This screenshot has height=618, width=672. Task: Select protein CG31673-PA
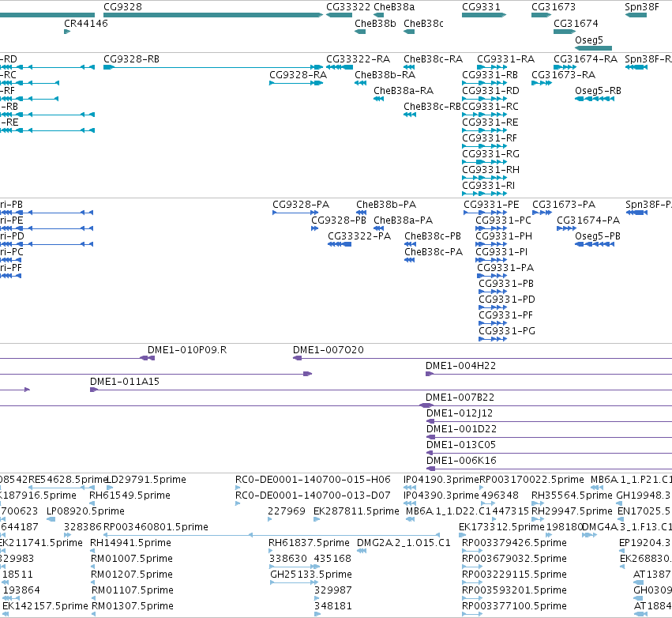coord(542,213)
